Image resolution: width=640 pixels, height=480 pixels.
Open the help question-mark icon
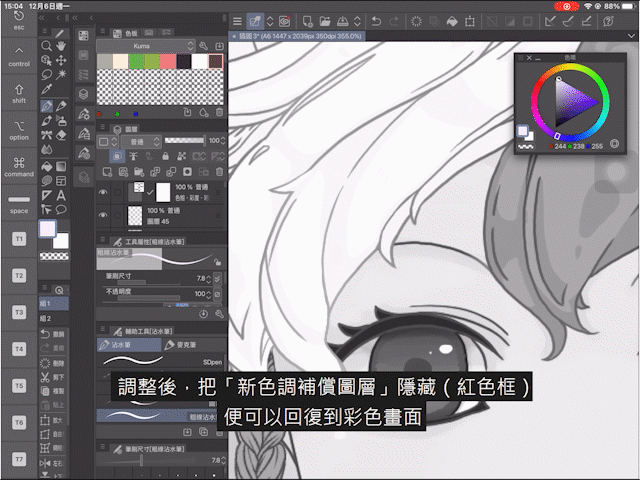(x=608, y=21)
